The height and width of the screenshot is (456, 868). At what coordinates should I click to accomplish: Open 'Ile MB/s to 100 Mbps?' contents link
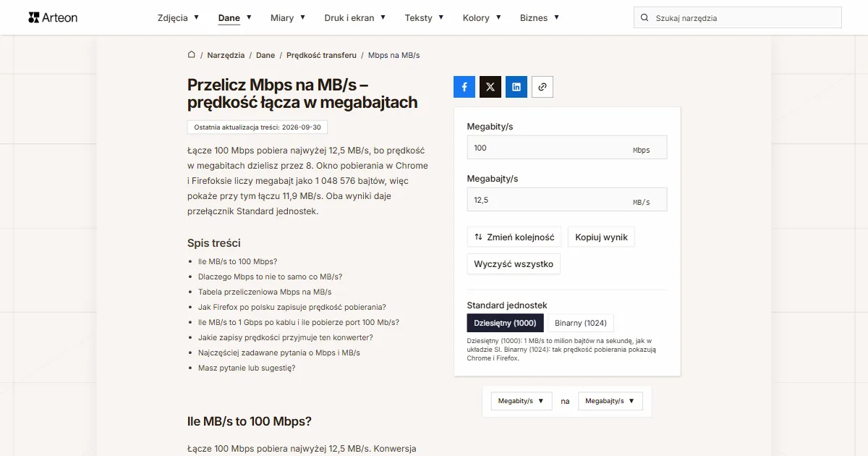tap(237, 261)
